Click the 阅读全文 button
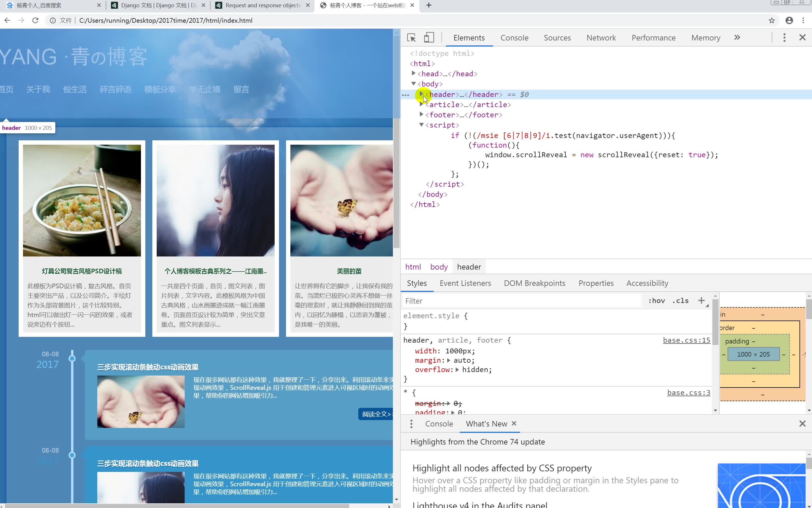 376,414
